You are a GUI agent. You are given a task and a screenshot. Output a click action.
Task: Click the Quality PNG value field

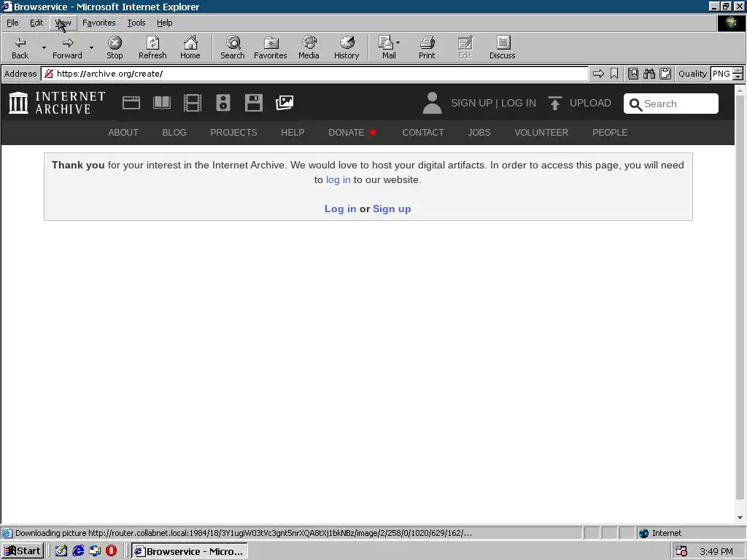coord(721,74)
